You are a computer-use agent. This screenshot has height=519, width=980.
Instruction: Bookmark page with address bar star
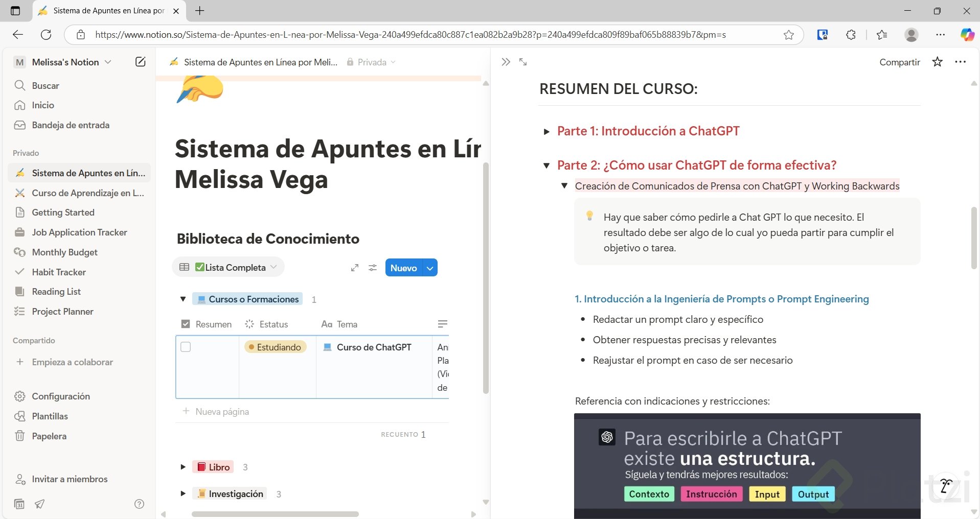click(x=789, y=35)
